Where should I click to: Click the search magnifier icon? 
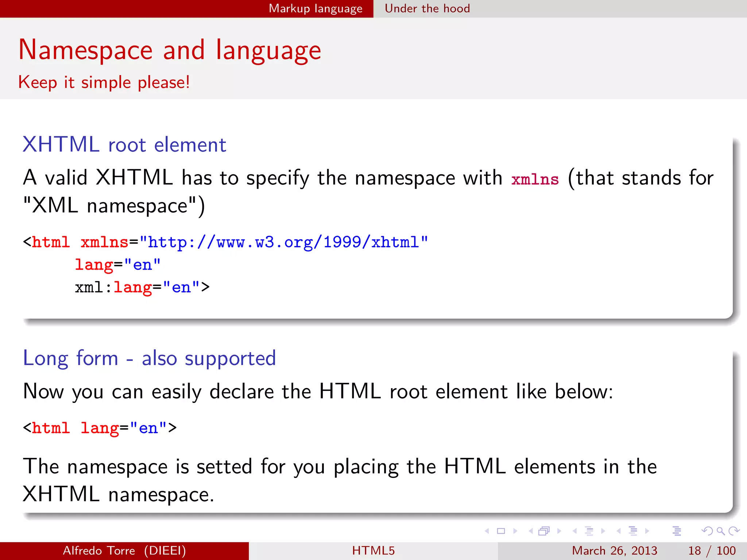coord(720,531)
